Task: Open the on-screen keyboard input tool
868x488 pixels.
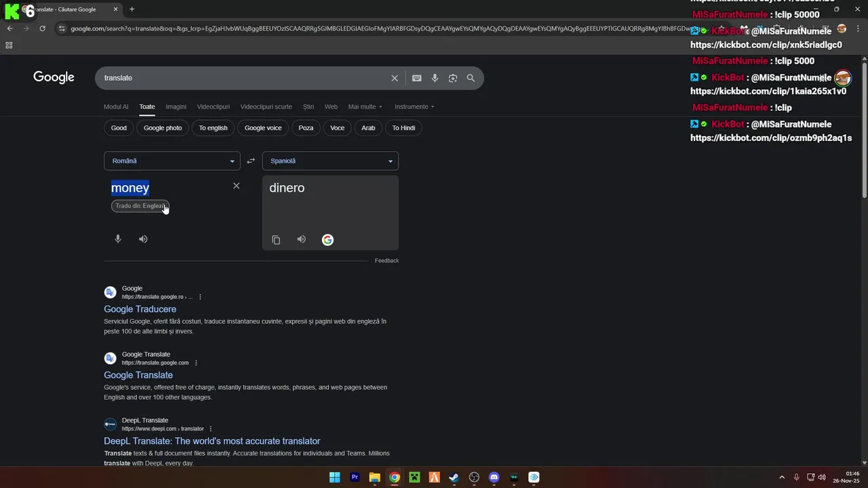Action: pyautogui.click(x=416, y=78)
